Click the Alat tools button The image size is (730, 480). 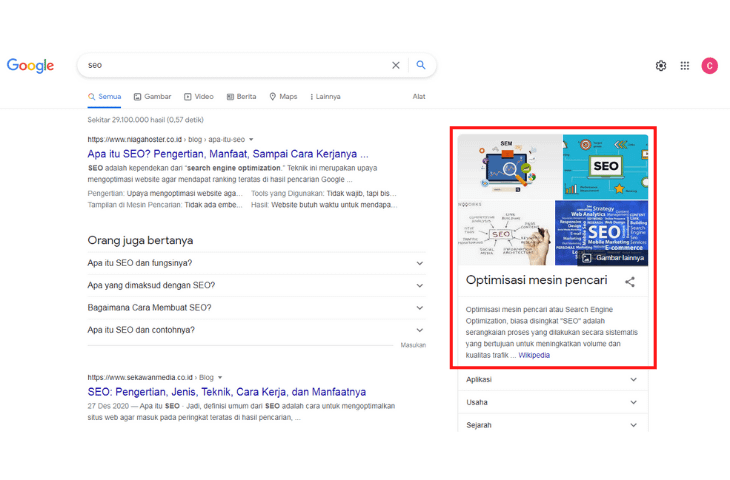(x=419, y=96)
